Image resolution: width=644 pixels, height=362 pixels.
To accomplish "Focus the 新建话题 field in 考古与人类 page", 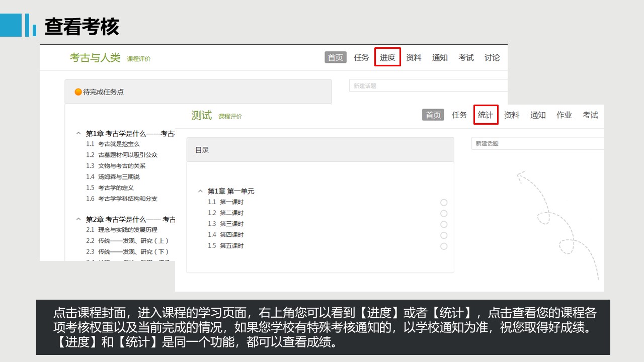I will 428,86.
